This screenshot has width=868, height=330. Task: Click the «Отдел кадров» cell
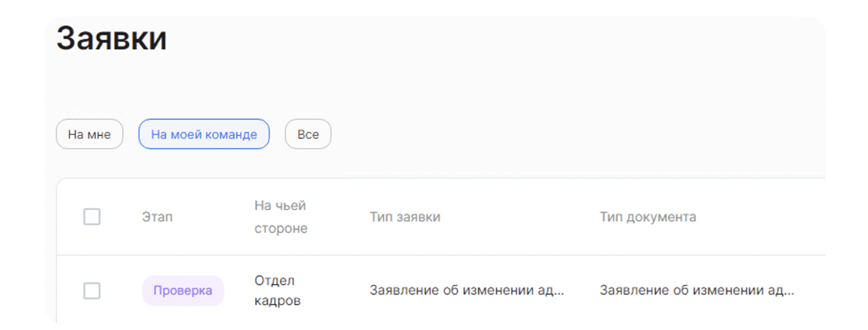click(277, 291)
